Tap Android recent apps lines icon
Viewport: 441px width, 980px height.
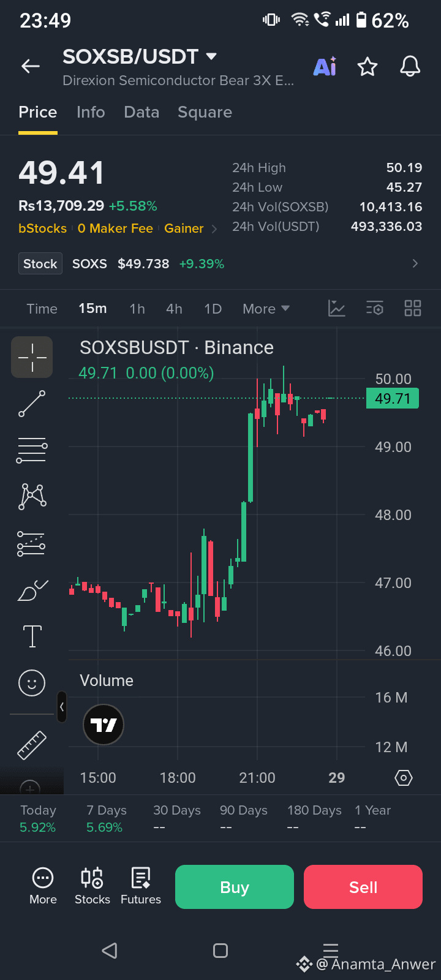[x=331, y=951]
